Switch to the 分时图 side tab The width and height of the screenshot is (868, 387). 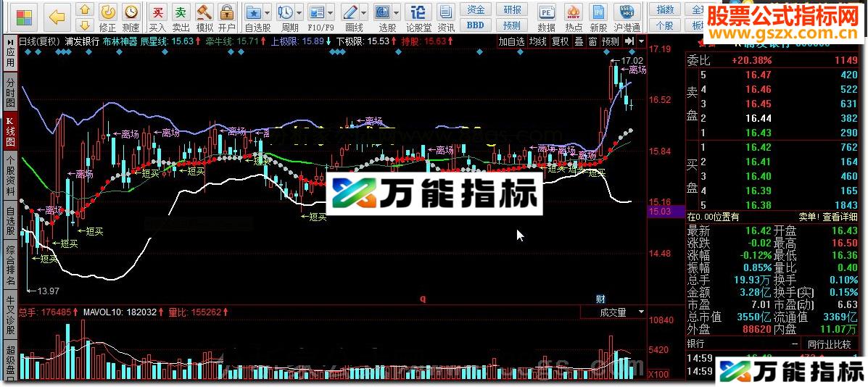tap(10, 93)
